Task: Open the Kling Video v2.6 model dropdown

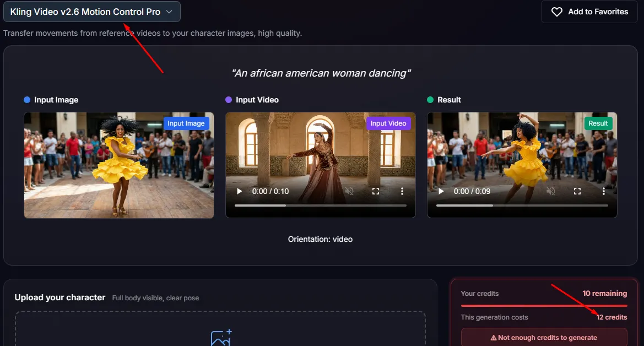Action: [x=92, y=12]
